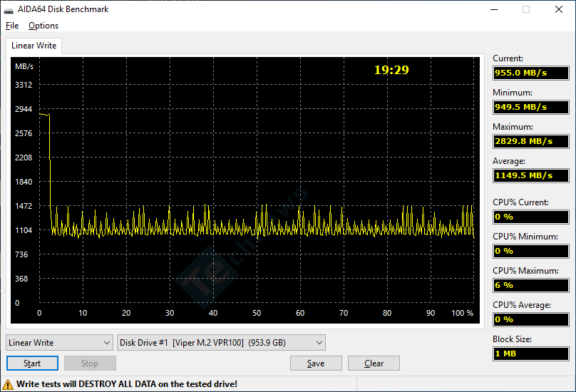576x392 pixels.
Task: Click the 3312 y-axis label
Action: [x=24, y=85]
